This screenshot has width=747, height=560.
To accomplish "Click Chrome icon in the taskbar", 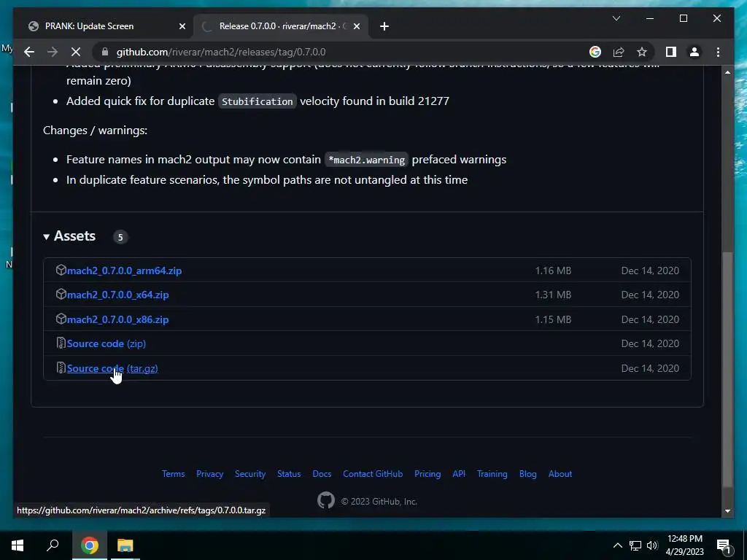I will point(90,545).
